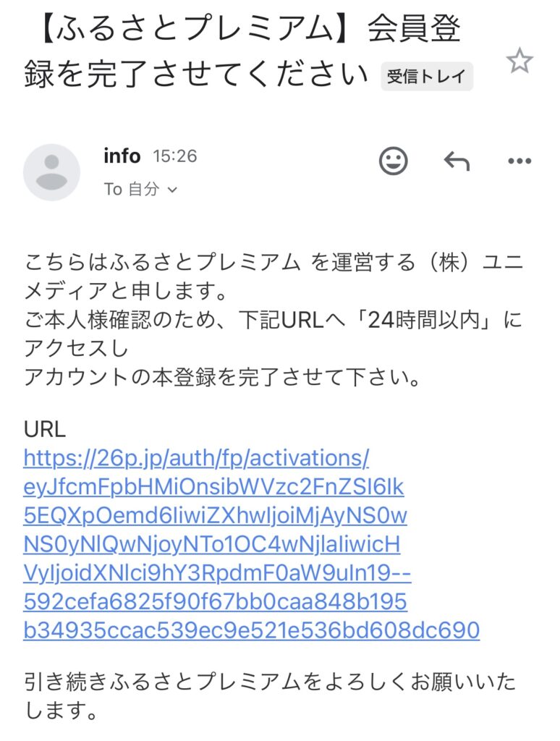Open the https://26p.jp/auth/fp/activations/ link
The height and width of the screenshot is (741, 560).
point(196,458)
